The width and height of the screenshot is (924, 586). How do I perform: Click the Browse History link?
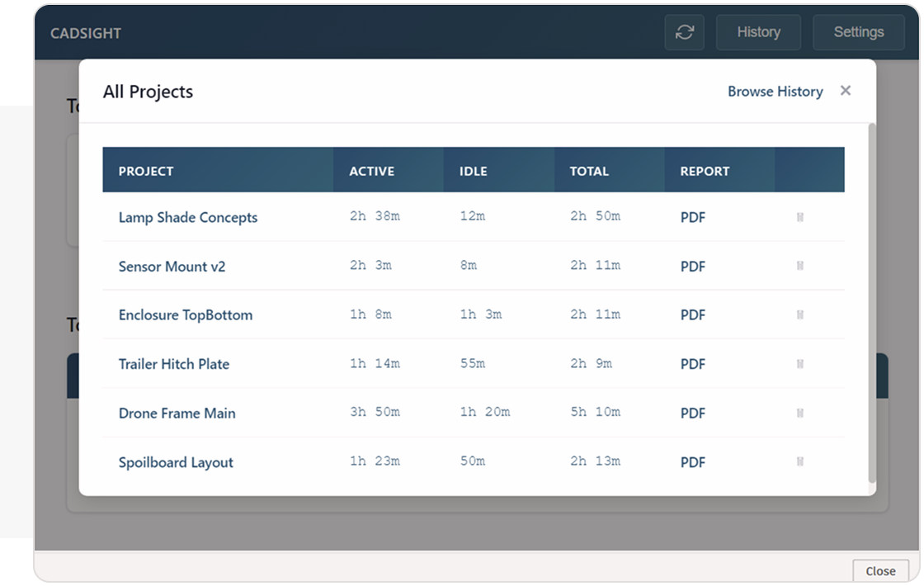[775, 92]
